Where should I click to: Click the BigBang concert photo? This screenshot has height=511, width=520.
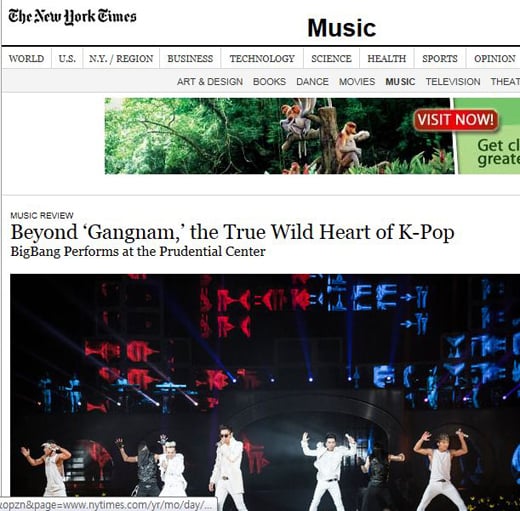point(265,392)
